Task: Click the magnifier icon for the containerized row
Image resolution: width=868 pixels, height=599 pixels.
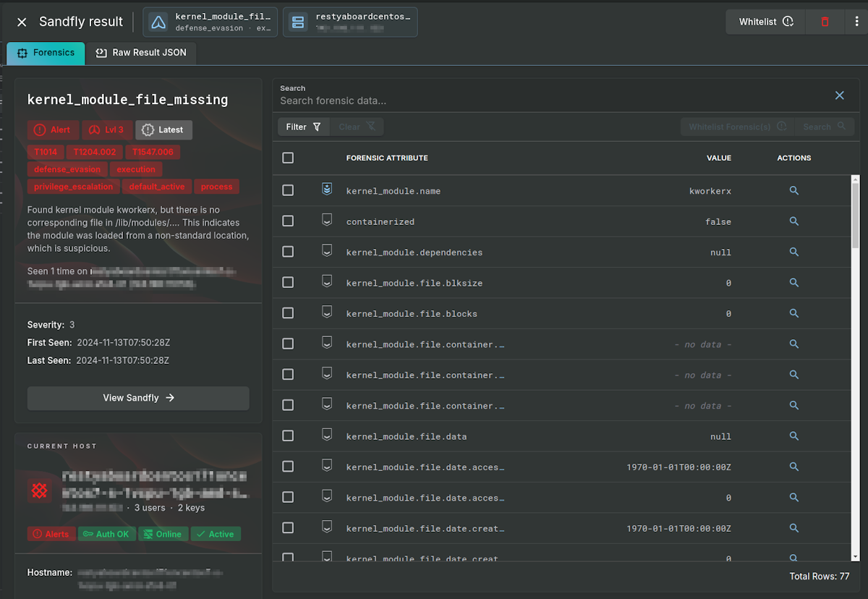Action: click(793, 221)
